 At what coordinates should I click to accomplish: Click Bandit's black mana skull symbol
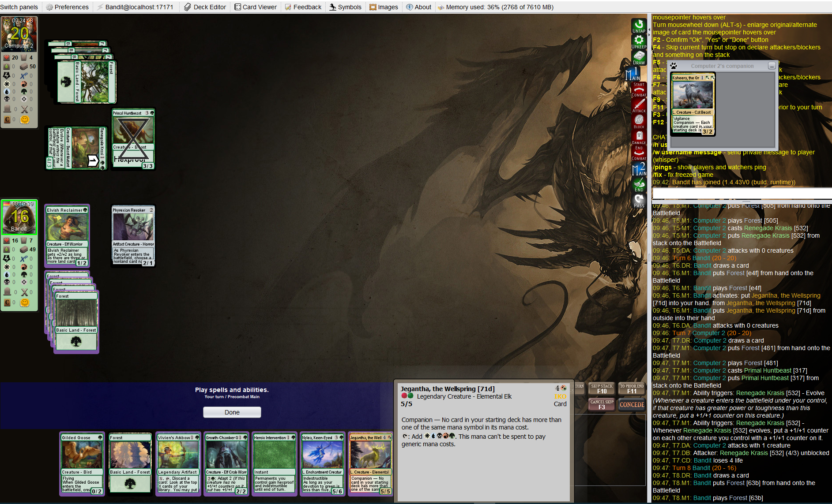(7, 282)
